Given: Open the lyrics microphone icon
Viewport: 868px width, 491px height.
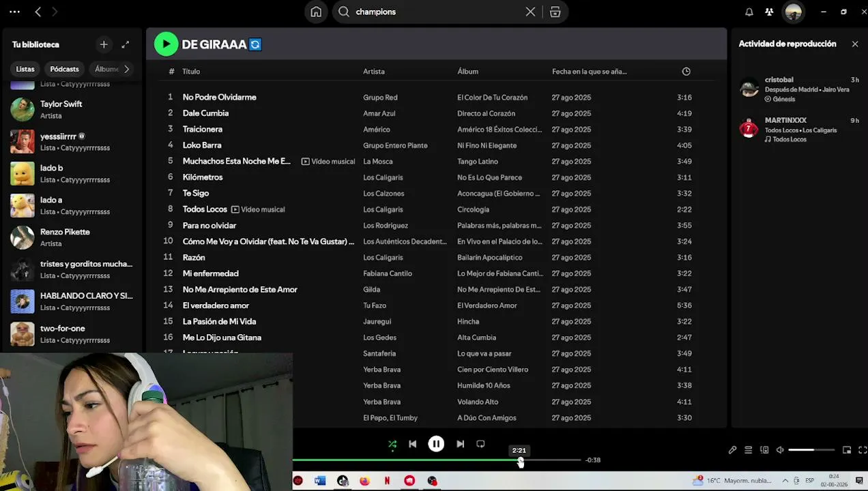Looking at the screenshot, I should (732, 450).
